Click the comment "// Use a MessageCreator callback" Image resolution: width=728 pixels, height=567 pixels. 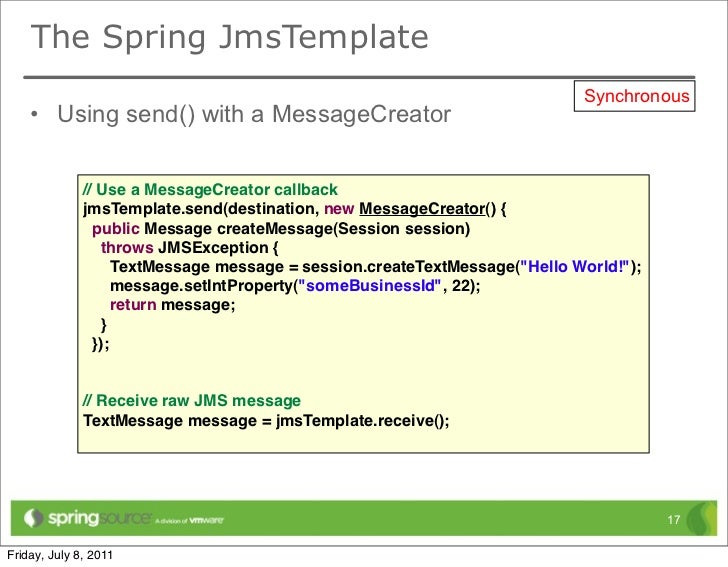pyautogui.click(x=210, y=189)
